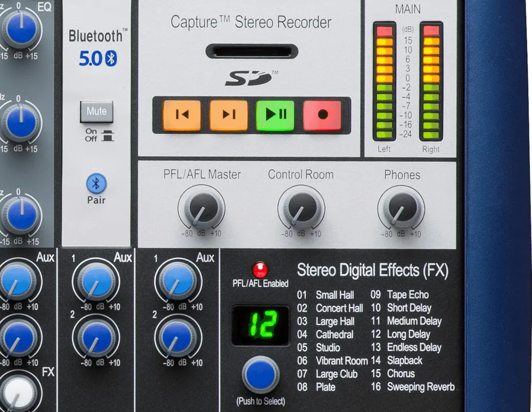Hit the green play/pause button
The image size is (532, 412).
(275, 115)
